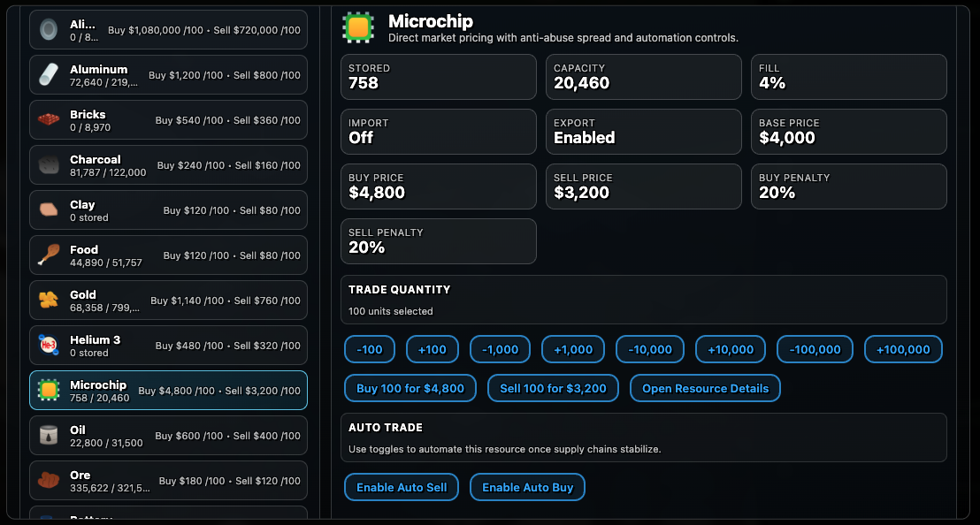
Task: Click the Charcoal lump icon
Action: [x=48, y=164]
